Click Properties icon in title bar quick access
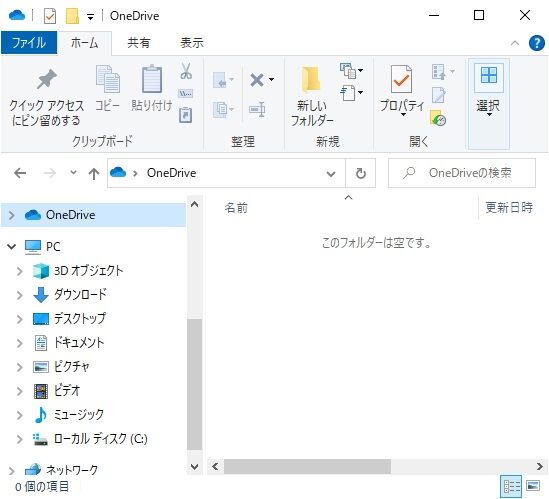The width and height of the screenshot is (549, 499). [x=50, y=16]
